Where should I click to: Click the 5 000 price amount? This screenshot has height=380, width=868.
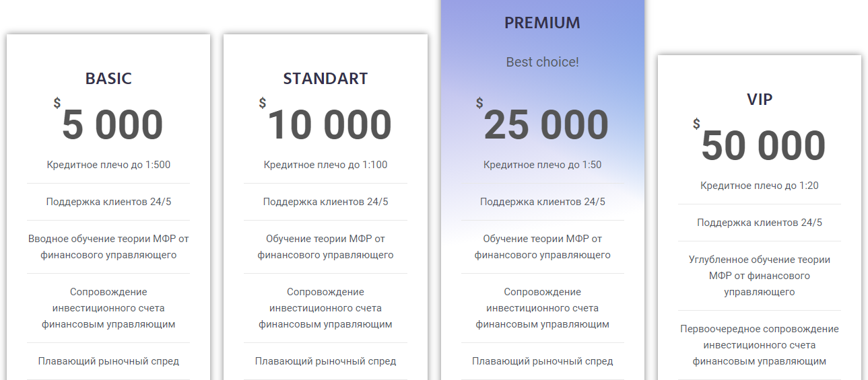click(x=112, y=125)
